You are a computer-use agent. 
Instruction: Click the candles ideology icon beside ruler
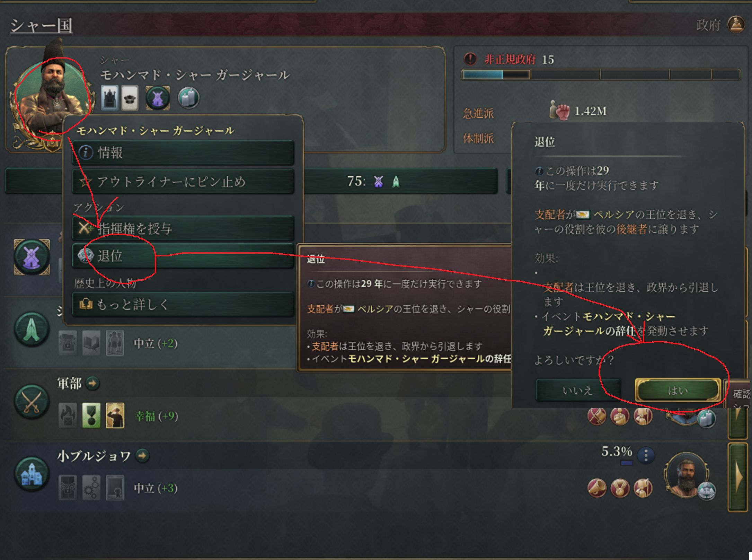tap(188, 98)
